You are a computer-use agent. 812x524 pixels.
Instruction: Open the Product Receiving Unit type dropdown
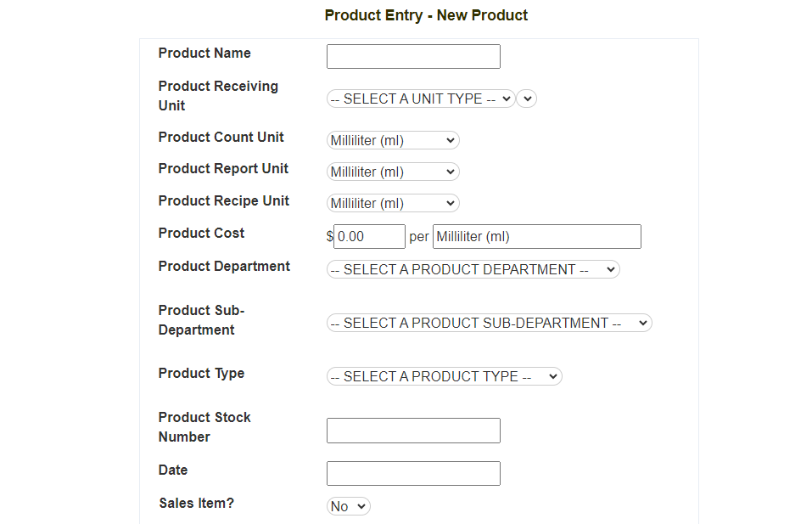(421, 99)
